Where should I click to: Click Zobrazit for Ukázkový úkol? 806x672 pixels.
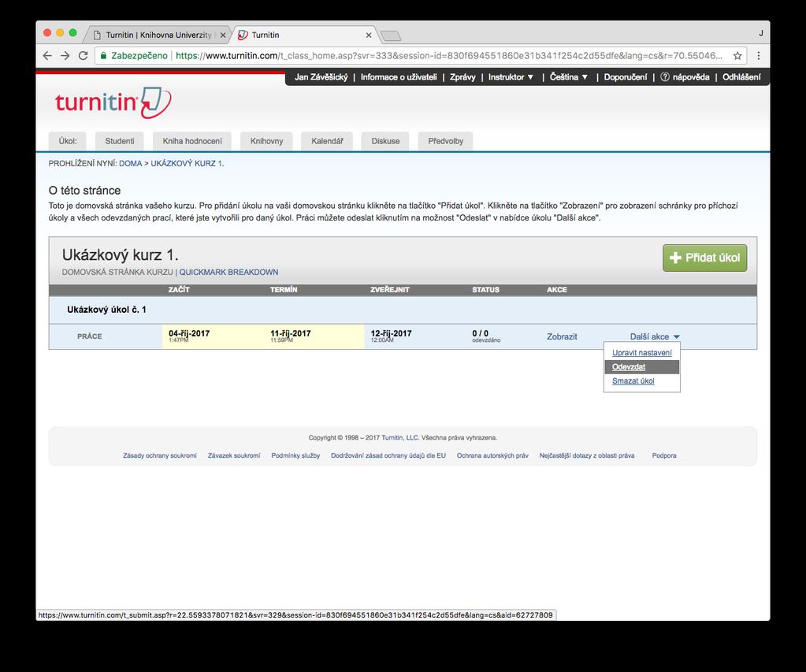[x=562, y=336]
